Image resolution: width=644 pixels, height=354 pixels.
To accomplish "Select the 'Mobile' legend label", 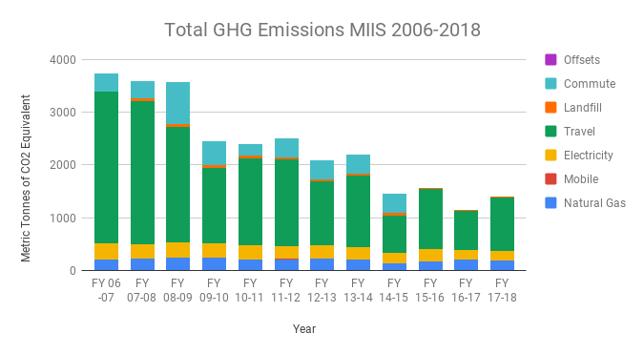I will tap(581, 179).
